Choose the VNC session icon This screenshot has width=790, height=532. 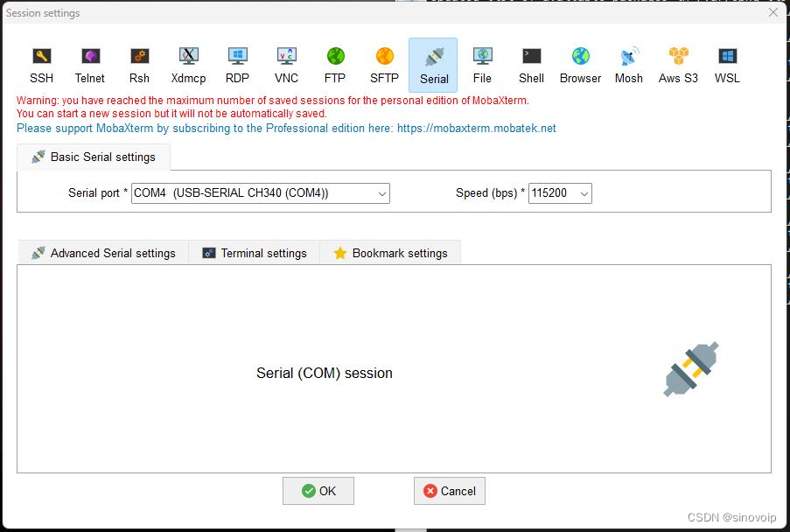pos(286,65)
